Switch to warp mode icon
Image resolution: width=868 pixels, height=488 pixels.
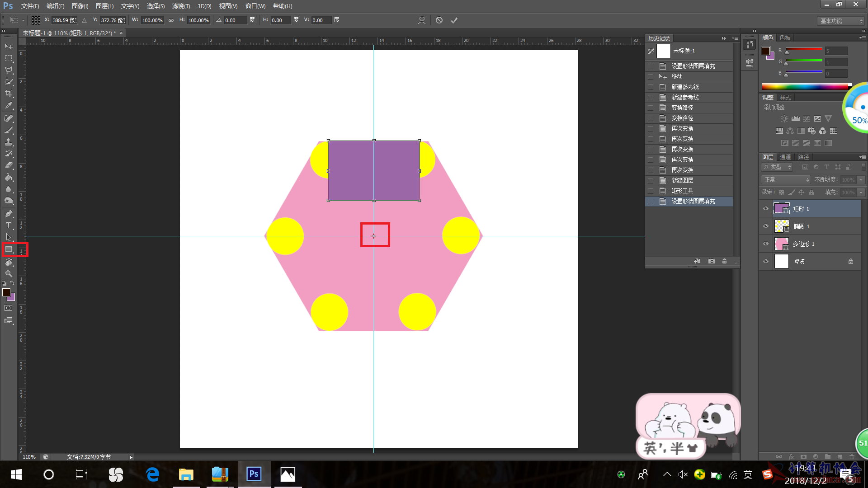422,20
